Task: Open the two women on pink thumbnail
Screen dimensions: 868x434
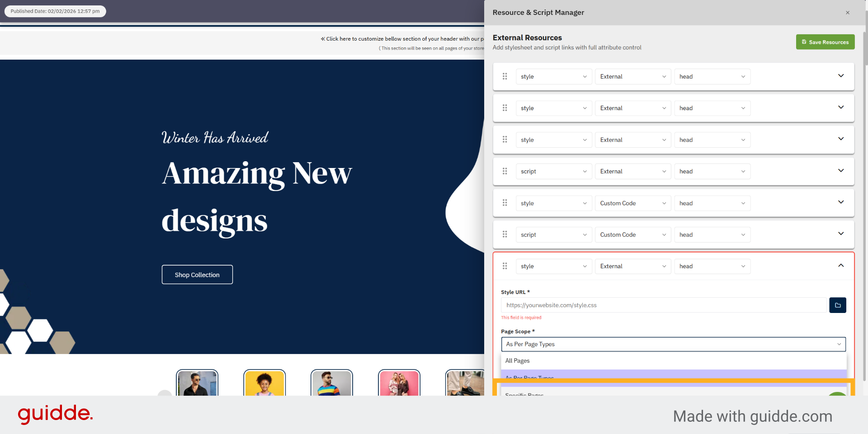Action: click(399, 383)
